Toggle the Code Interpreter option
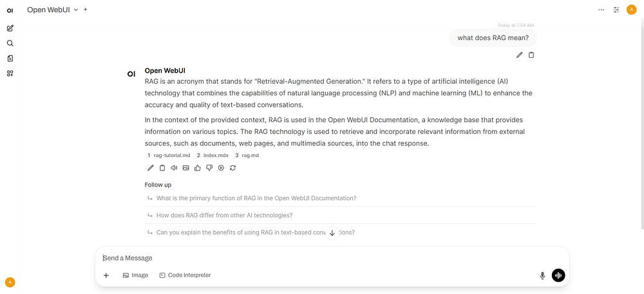Viewport: 644px width, 294px height. pos(185,275)
